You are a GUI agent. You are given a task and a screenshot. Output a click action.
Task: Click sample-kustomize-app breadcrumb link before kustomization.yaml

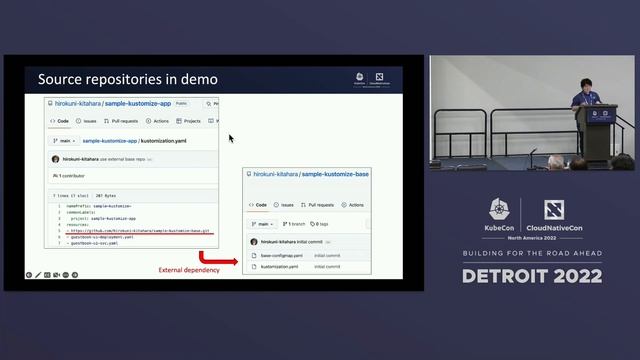click(110, 141)
